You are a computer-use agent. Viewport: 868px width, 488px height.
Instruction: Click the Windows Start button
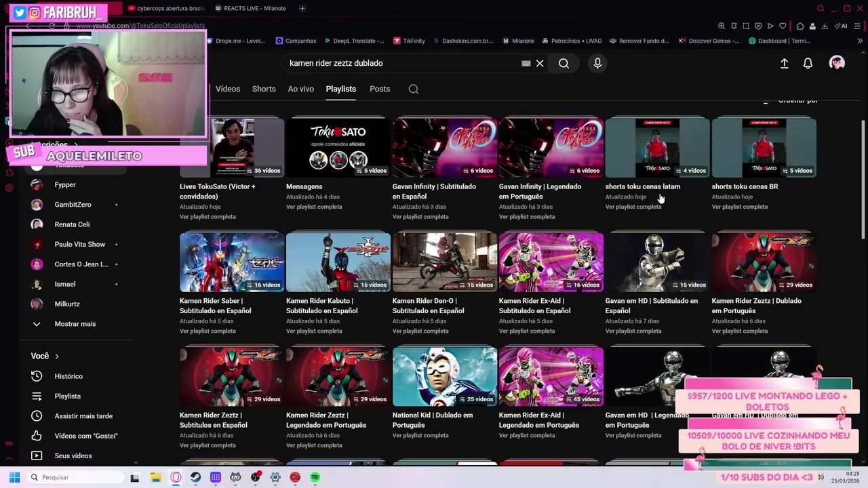click(14, 477)
